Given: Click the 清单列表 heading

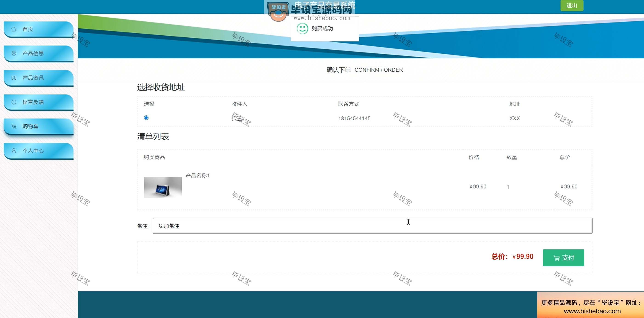Looking at the screenshot, I should 153,136.
